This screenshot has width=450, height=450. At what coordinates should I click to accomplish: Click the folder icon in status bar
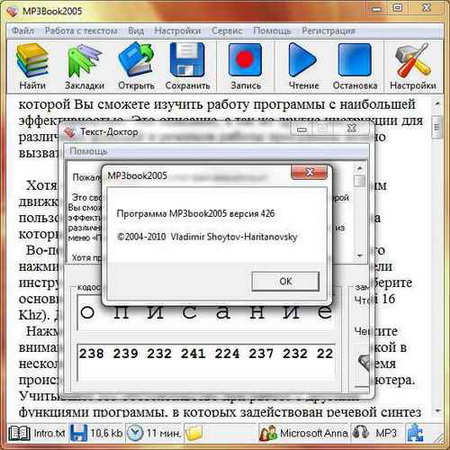pos(194,433)
